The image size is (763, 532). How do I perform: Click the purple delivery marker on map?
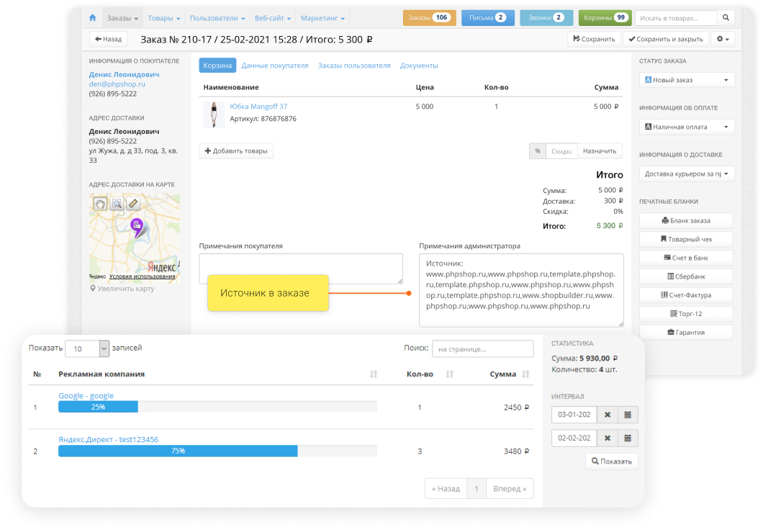137,227
